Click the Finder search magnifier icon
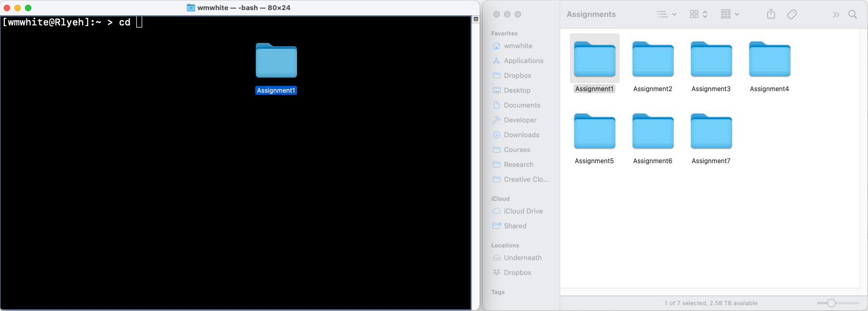Viewport: 868px width, 311px height. click(853, 14)
